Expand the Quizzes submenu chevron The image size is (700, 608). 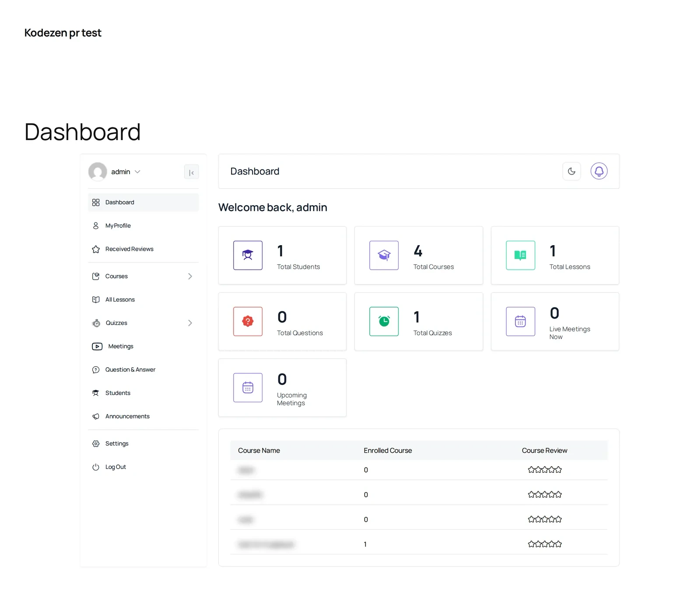190,323
